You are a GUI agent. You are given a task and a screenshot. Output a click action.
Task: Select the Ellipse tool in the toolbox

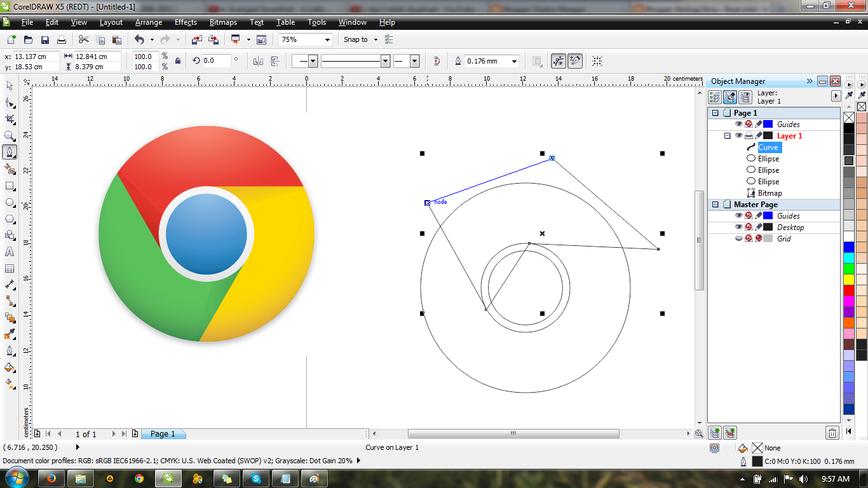(x=10, y=202)
